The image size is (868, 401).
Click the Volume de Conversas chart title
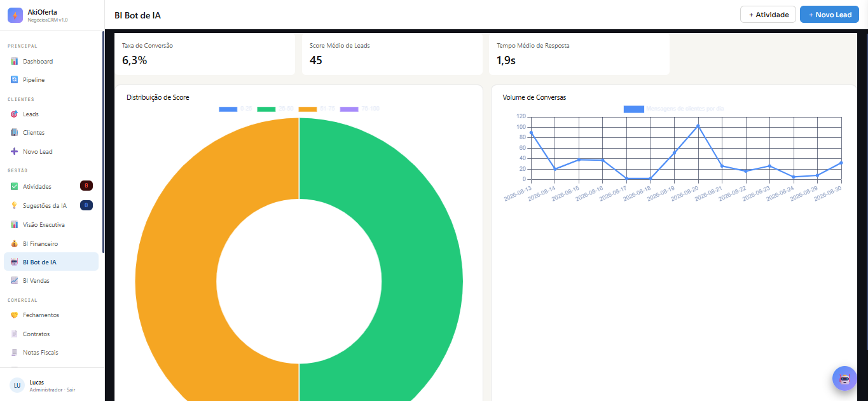534,97
